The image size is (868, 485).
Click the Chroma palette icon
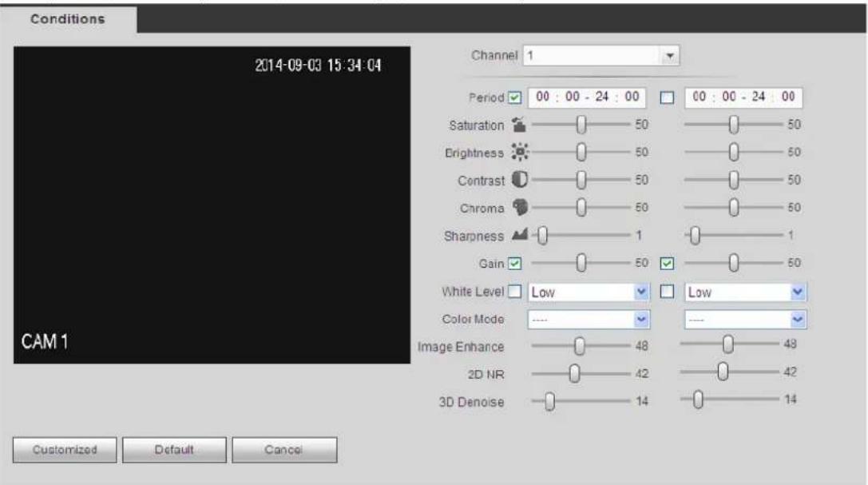[520, 207]
